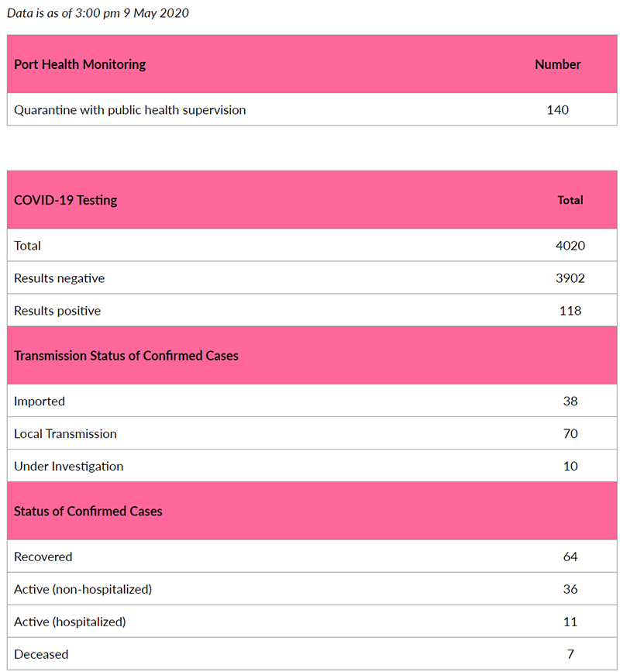
Task: Click the COVID-19 Testing header
Action: tap(66, 200)
